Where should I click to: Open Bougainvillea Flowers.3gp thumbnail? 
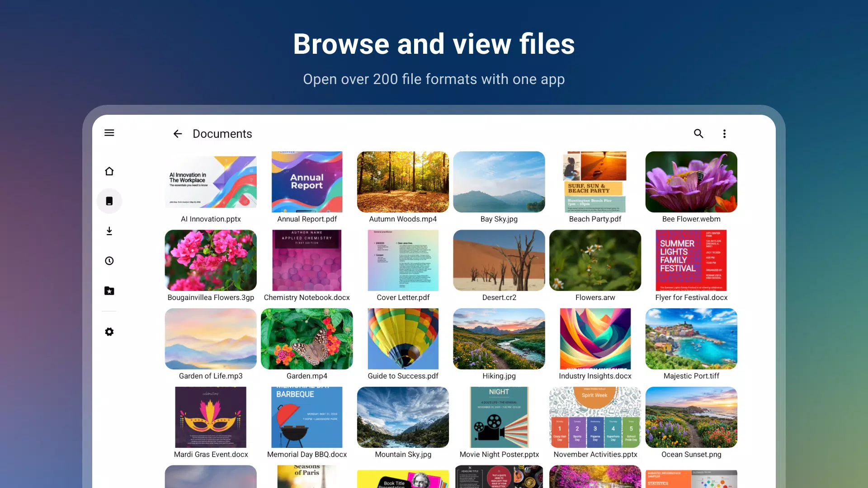coord(211,260)
